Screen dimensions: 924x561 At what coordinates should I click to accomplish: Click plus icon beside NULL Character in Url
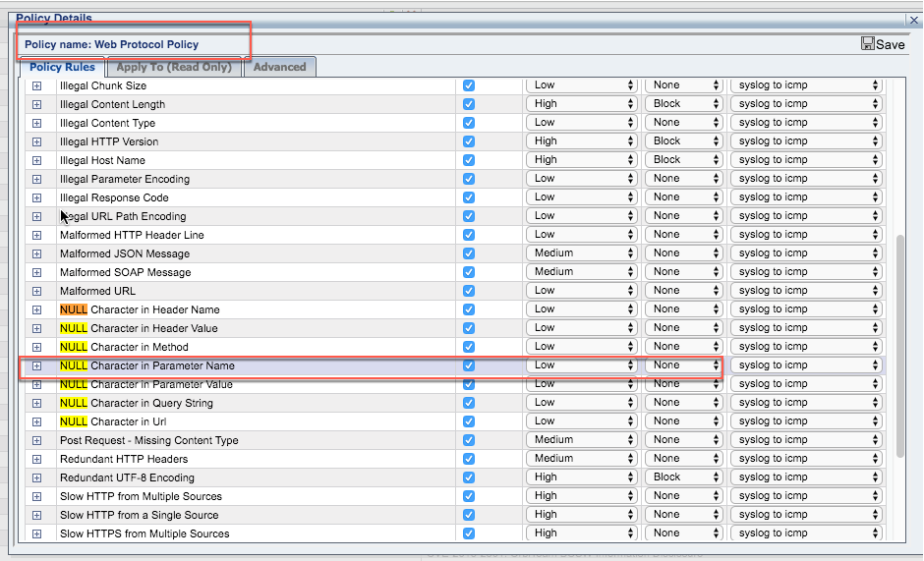[37, 421]
